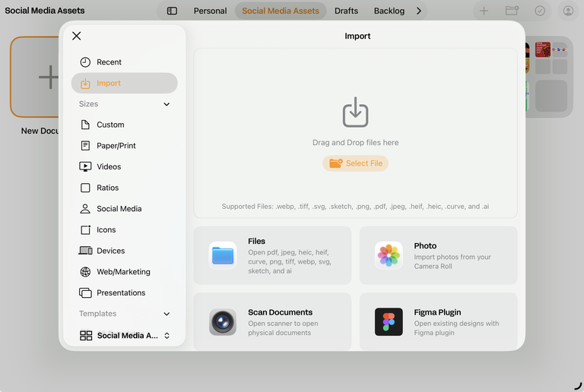Click the plus add icon in toolbar
This screenshot has width=584, height=392.
(484, 11)
